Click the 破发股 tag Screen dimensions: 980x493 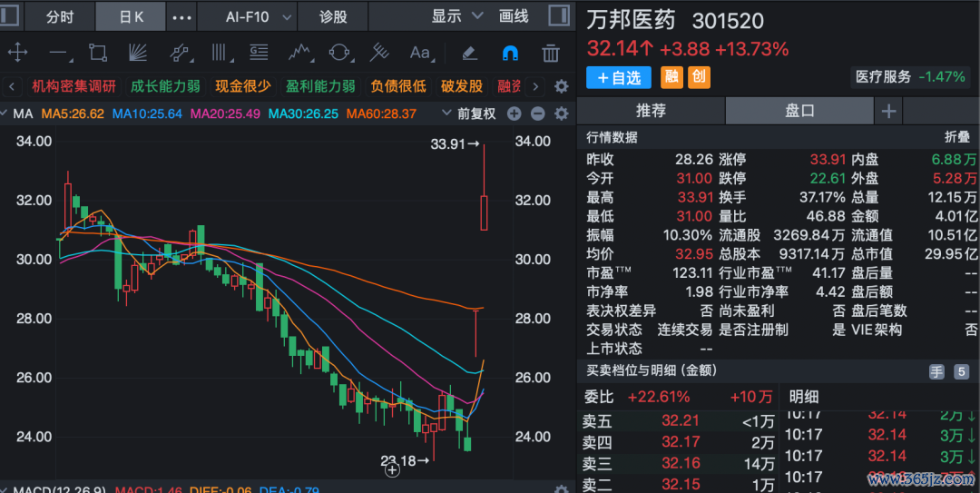462,86
